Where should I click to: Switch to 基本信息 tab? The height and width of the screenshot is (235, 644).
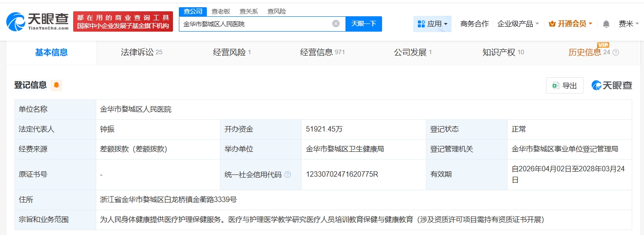pyautogui.click(x=51, y=52)
